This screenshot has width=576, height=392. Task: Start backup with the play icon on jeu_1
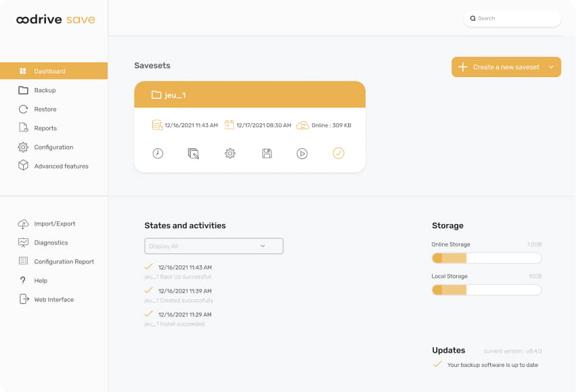click(302, 153)
